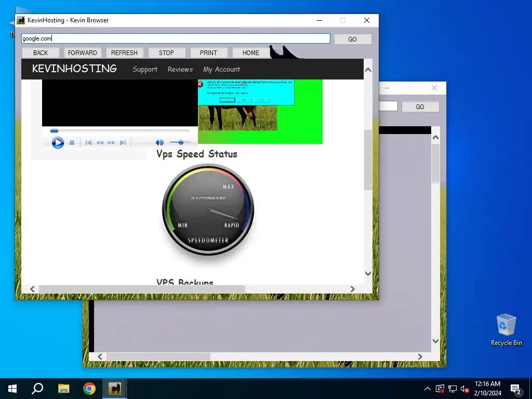The image size is (532, 399).
Task: Click the Rapidshare speedometer image
Action: [208, 209]
